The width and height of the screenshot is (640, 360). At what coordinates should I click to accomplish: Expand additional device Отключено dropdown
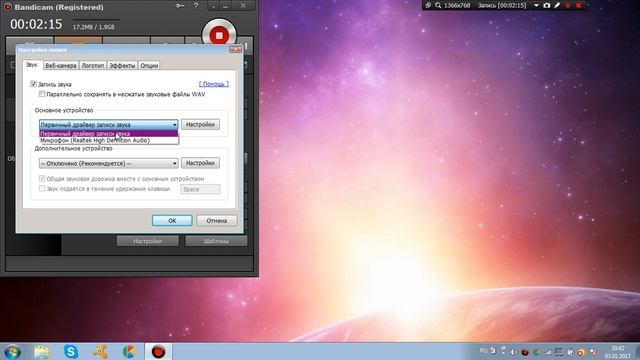pyautogui.click(x=109, y=163)
